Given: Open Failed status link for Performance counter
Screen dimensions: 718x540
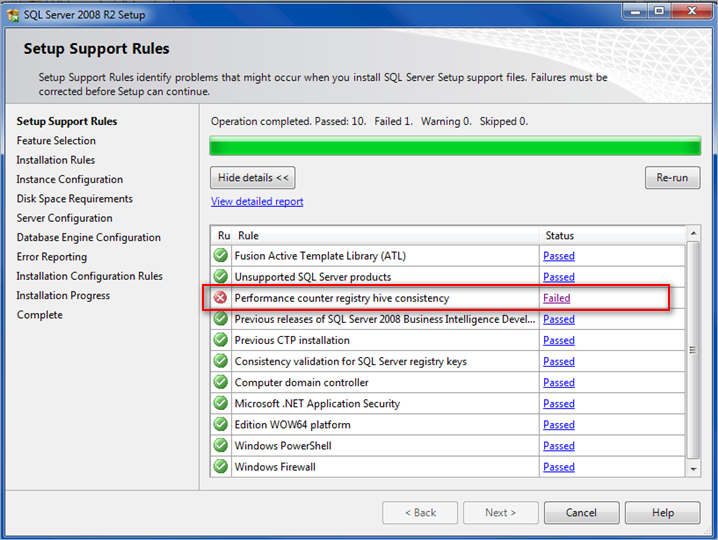Looking at the screenshot, I should [x=556, y=298].
